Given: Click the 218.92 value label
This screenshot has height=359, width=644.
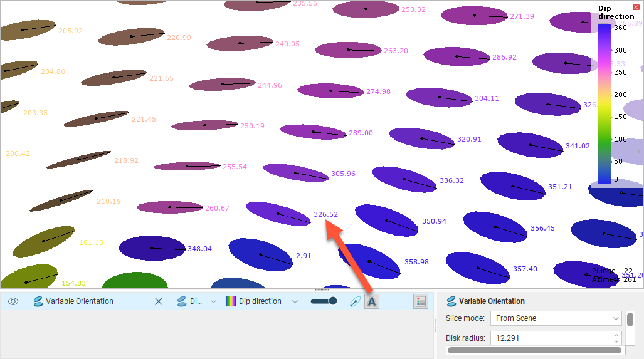Looking at the screenshot, I should (126, 160).
